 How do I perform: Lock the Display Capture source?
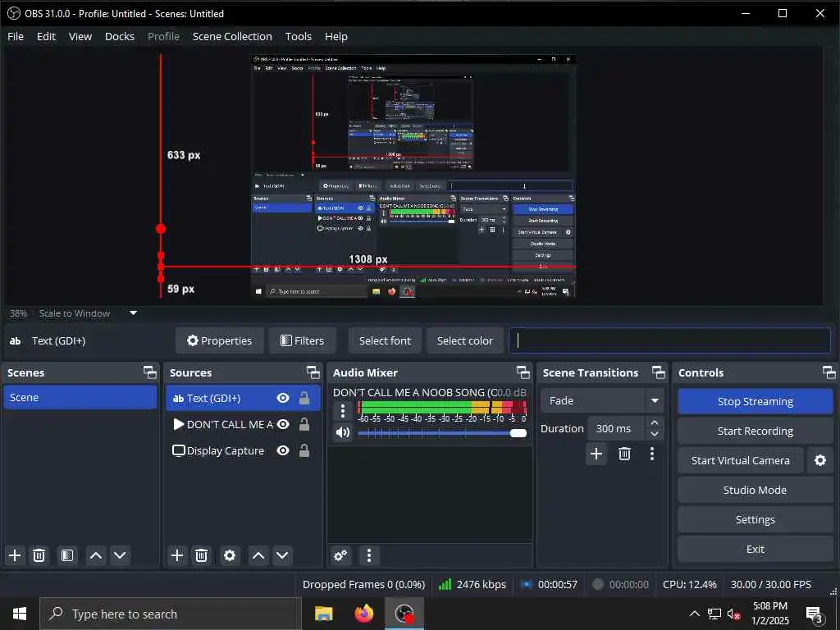(304, 450)
